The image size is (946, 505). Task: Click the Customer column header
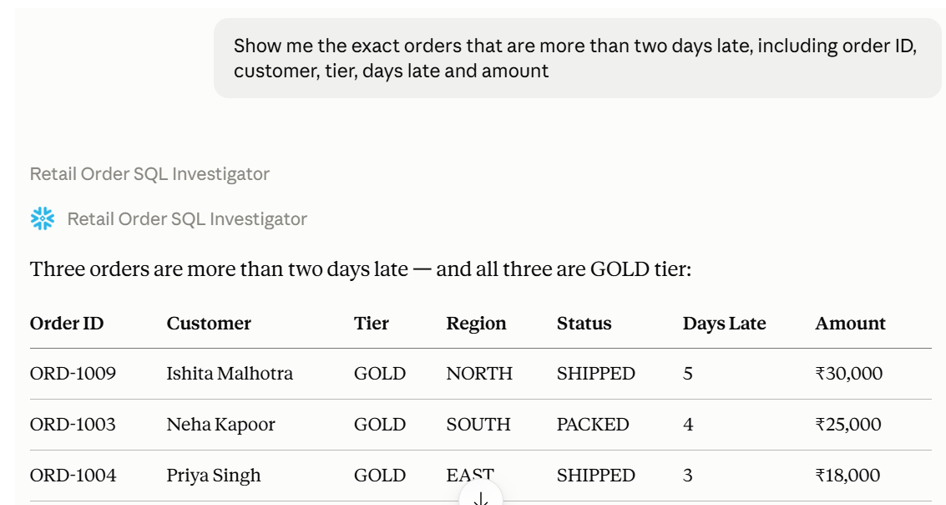click(x=209, y=323)
